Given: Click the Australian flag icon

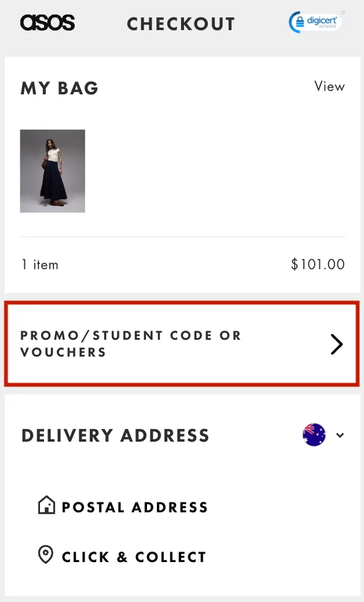Looking at the screenshot, I should tap(314, 435).
